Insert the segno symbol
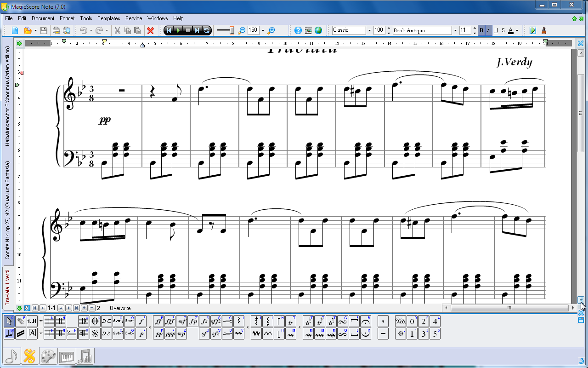Viewport: 588px width, 368px height. click(x=95, y=333)
